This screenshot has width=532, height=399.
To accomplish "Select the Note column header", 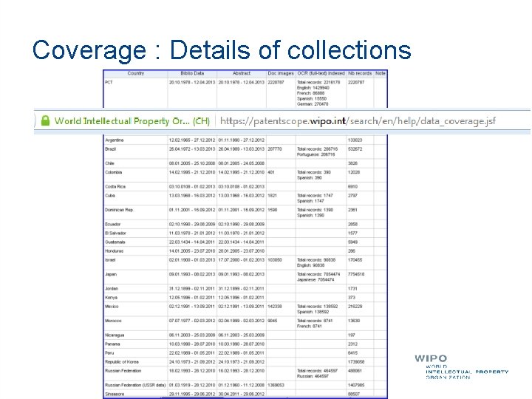I will (x=381, y=73).
